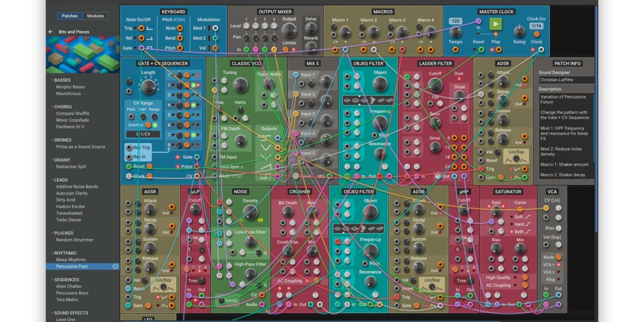The height and width of the screenshot is (322, 644).
Task: Click the Keyboard module Bend output jack
Action: (180, 38)
